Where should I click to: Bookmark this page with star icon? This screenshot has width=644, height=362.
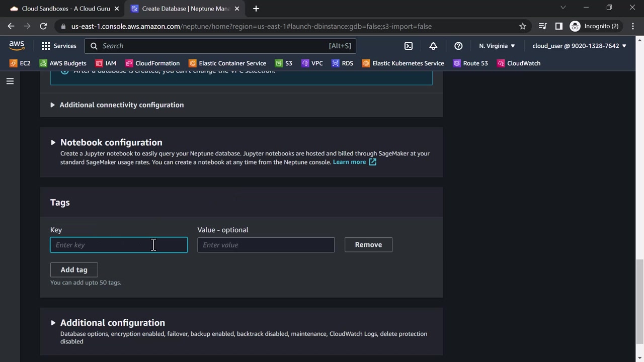(x=523, y=26)
